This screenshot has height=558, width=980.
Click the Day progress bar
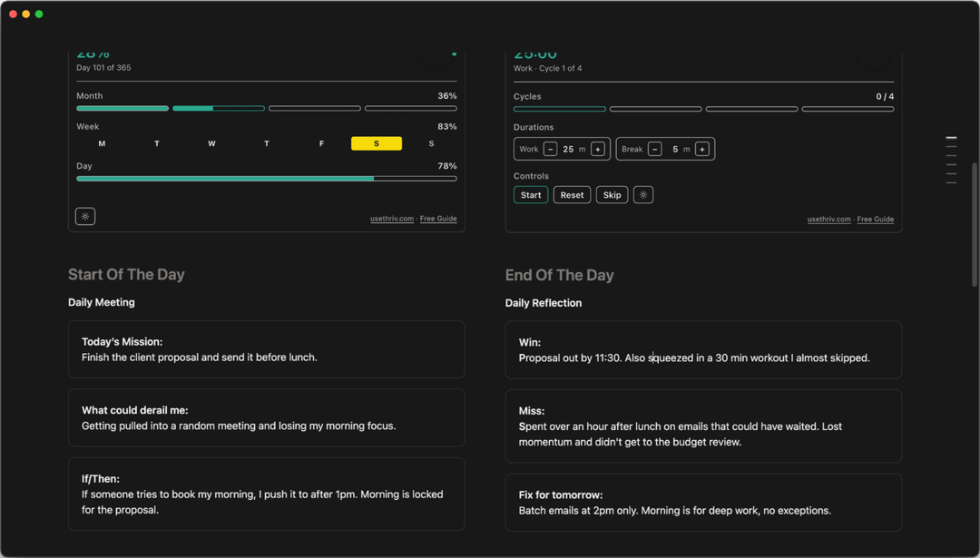tap(266, 179)
